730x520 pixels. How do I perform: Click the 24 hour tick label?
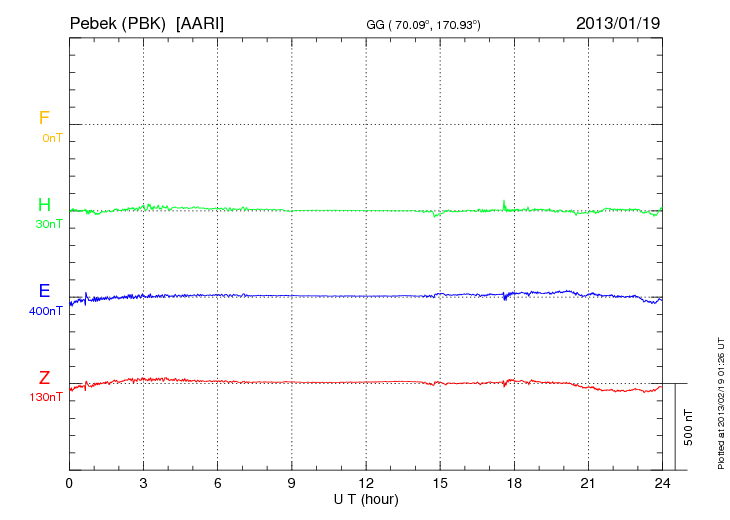coord(662,483)
